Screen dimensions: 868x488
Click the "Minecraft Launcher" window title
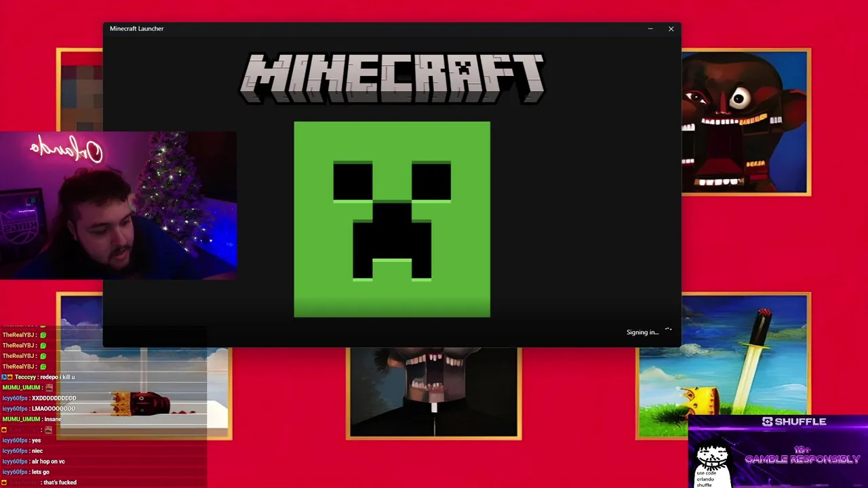tap(137, 28)
